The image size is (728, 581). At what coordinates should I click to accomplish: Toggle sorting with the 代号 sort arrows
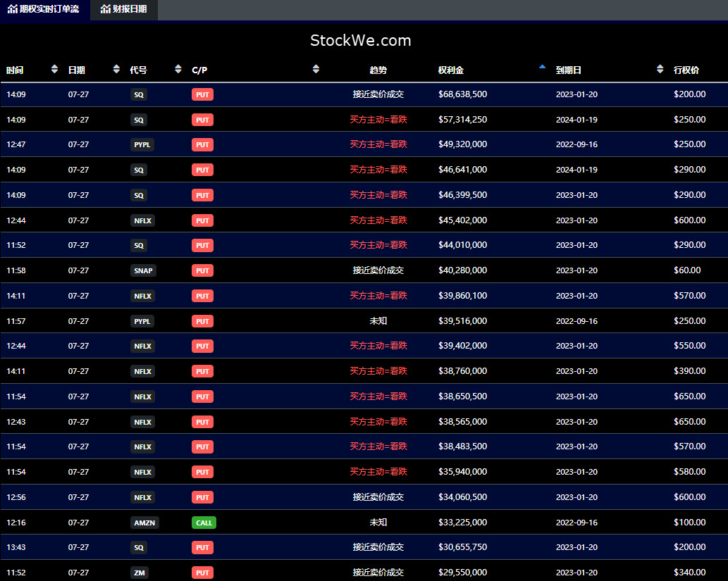click(x=178, y=69)
